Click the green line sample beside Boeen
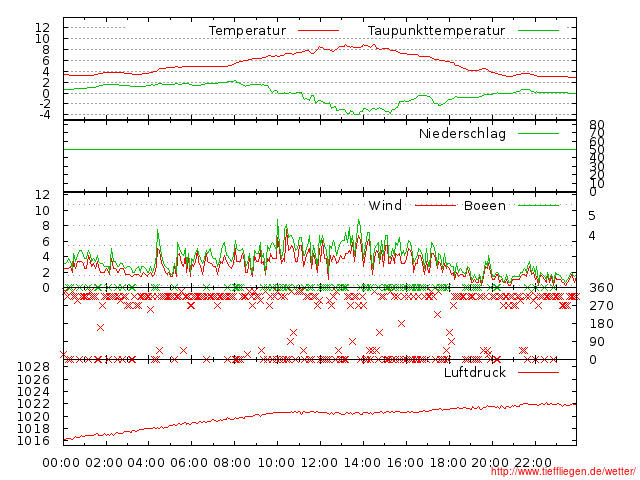 (x=538, y=205)
